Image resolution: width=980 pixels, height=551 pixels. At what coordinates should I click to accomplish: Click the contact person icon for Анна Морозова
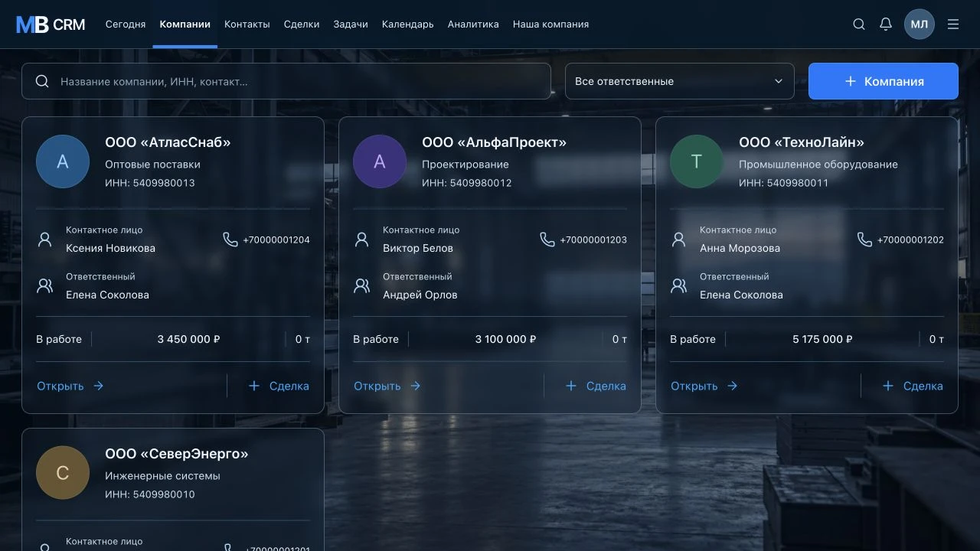[x=679, y=240]
